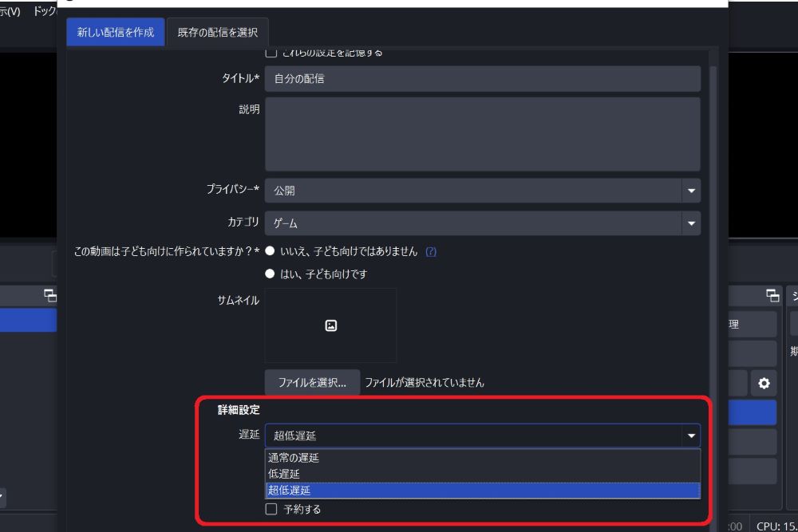Open the 既存の配信を選択 tab
798x532 pixels.
point(217,32)
